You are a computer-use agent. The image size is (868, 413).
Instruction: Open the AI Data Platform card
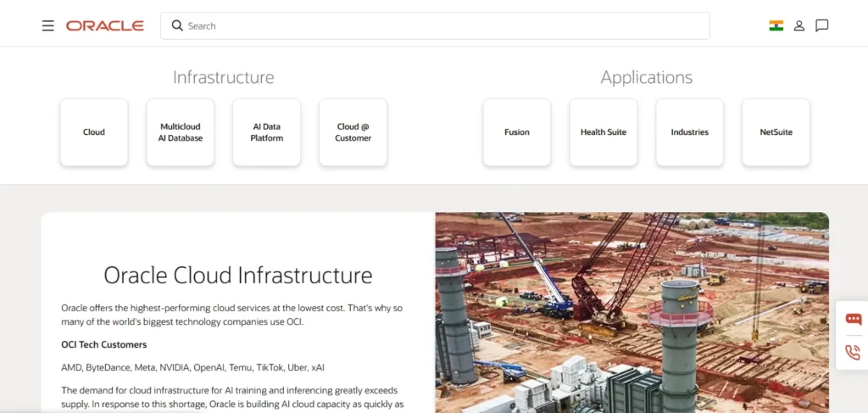pyautogui.click(x=267, y=132)
